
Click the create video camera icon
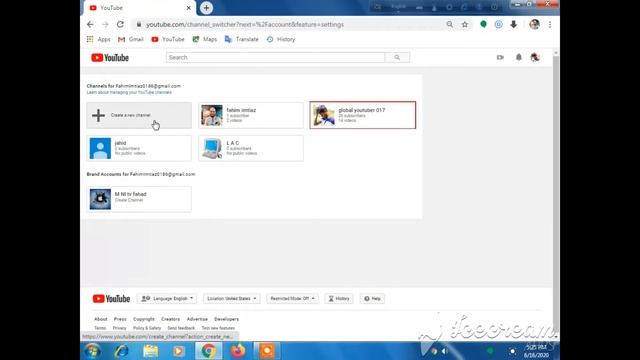pyautogui.click(x=500, y=58)
